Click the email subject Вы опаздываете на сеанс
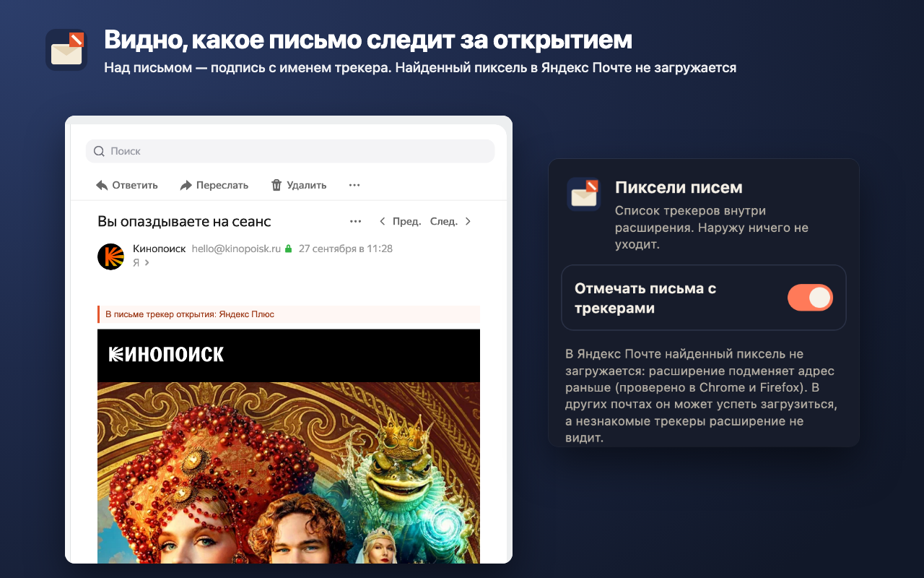Viewport: 924px width, 578px height. (184, 221)
